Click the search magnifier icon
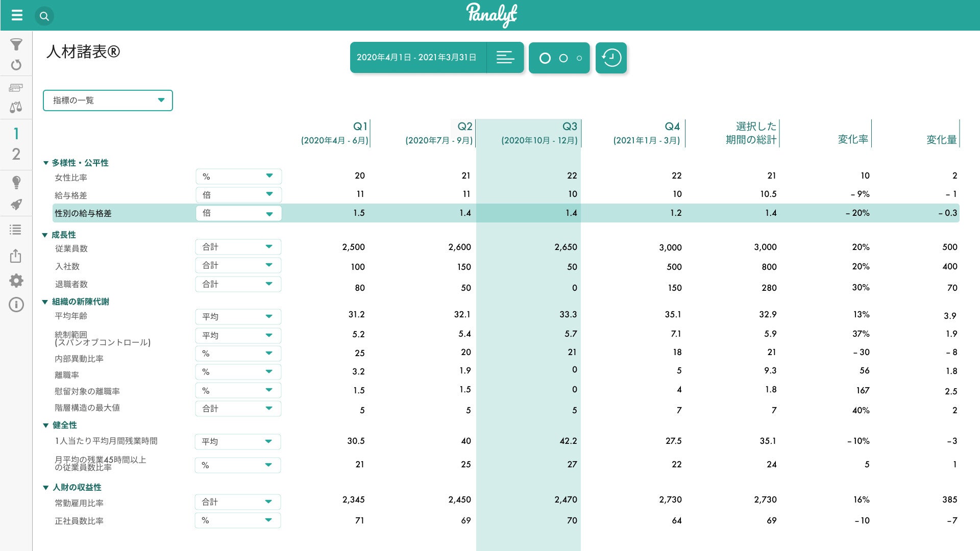 click(x=44, y=16)
